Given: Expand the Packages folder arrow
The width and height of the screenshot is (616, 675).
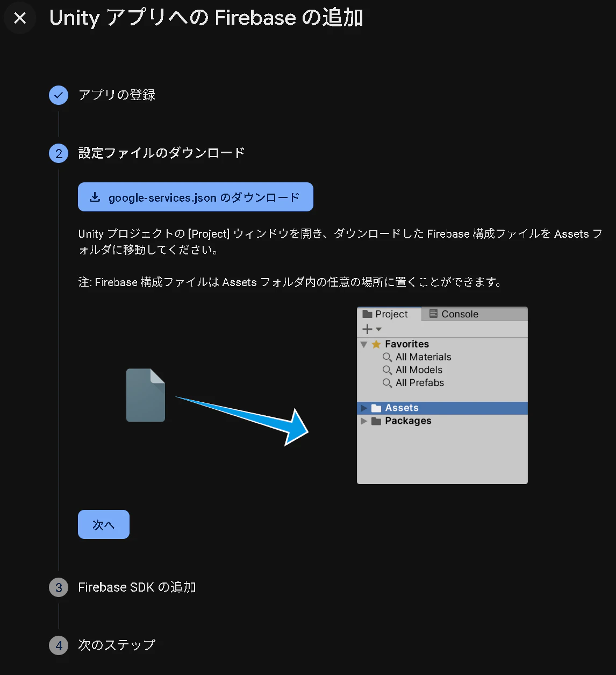Looking at the screenshot, I should click(x=364, y=421).
